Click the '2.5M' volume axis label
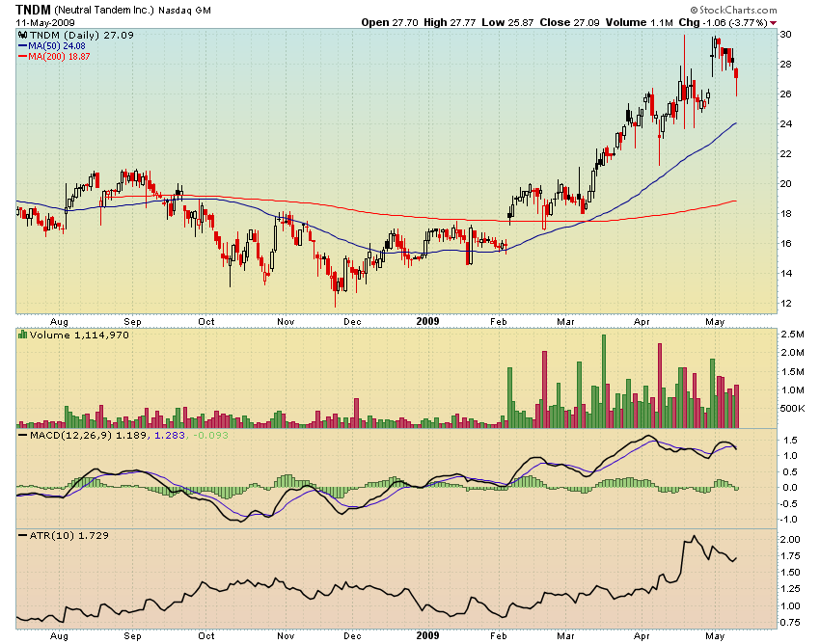 click(792, 335)
